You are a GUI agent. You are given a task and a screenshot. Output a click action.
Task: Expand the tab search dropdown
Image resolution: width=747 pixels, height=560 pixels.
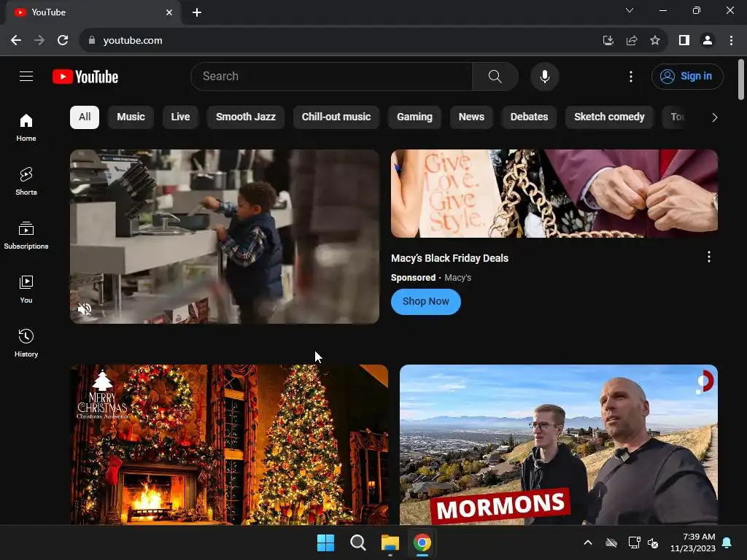tap(630, 10)
